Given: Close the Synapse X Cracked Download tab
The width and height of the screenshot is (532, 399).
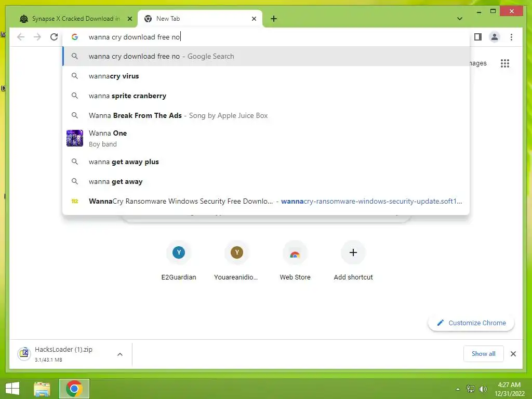Looking at the screenshot, I should [x=129, y=19].
